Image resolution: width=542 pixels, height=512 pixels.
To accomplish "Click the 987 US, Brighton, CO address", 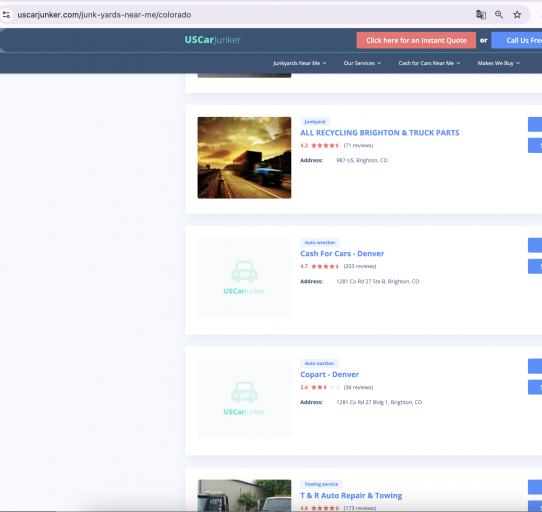I will (x=362, y=160).
